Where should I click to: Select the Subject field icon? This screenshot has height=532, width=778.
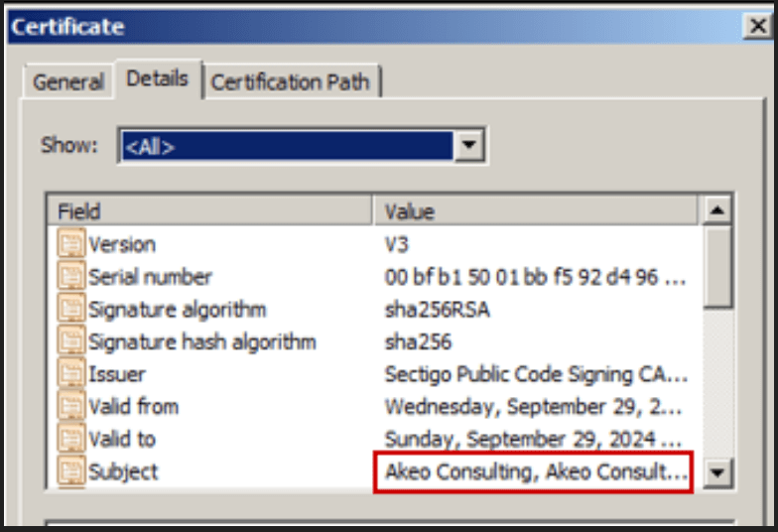(71, 470)
